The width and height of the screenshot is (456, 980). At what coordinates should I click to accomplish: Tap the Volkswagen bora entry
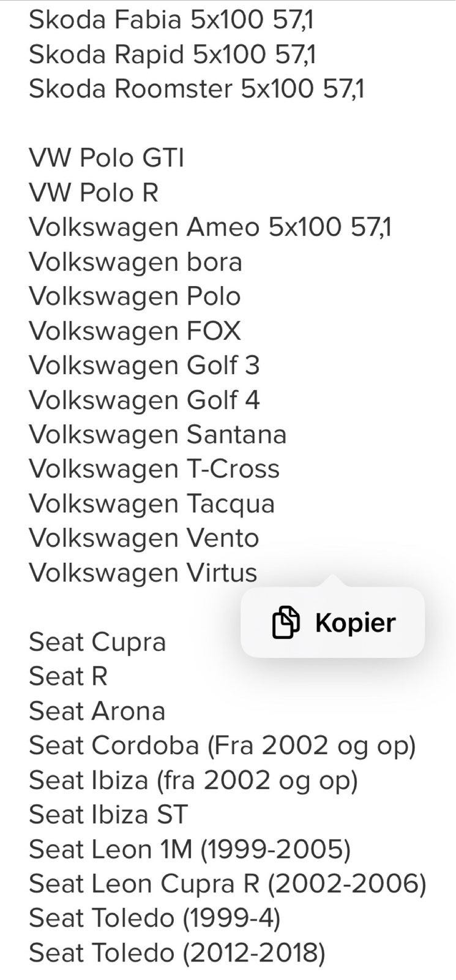[135, 262]
